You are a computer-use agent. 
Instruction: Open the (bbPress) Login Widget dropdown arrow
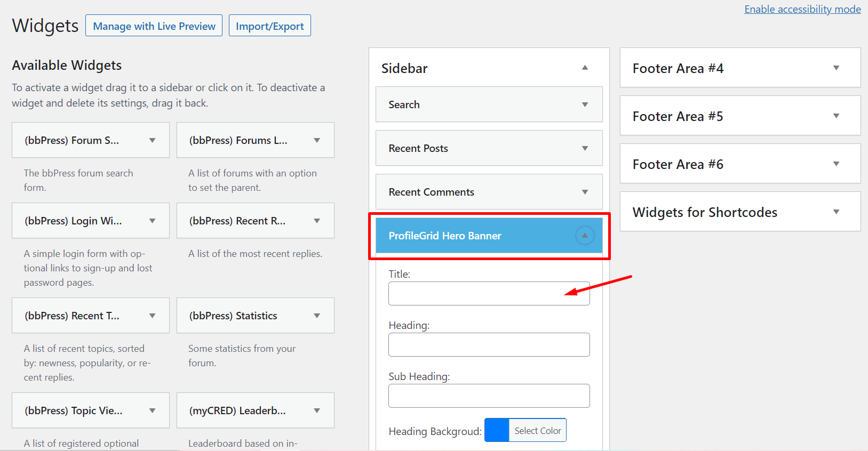[x=153, y=221]
